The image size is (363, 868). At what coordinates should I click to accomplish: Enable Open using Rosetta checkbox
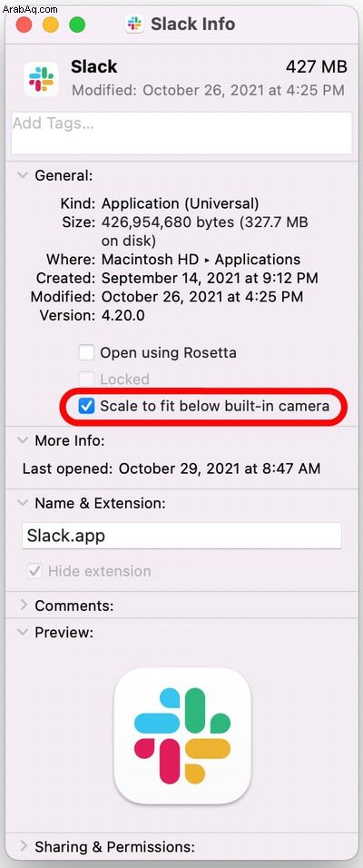86,352
